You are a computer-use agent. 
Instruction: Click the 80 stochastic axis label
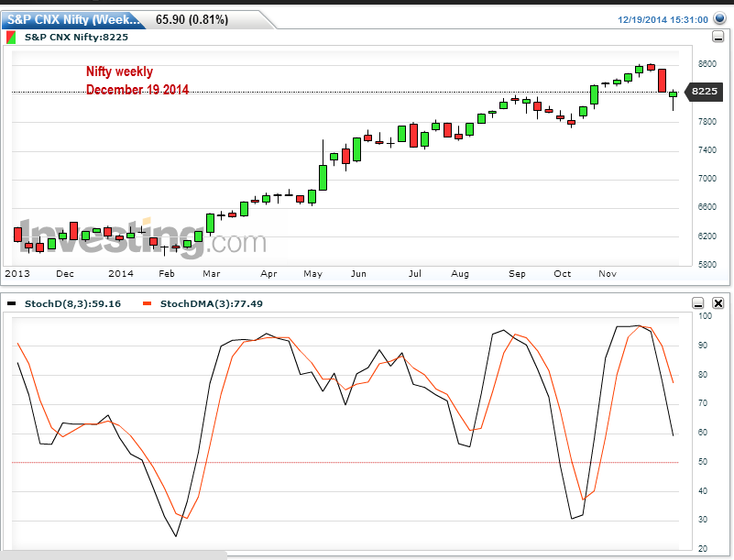[x=703, y=375]
